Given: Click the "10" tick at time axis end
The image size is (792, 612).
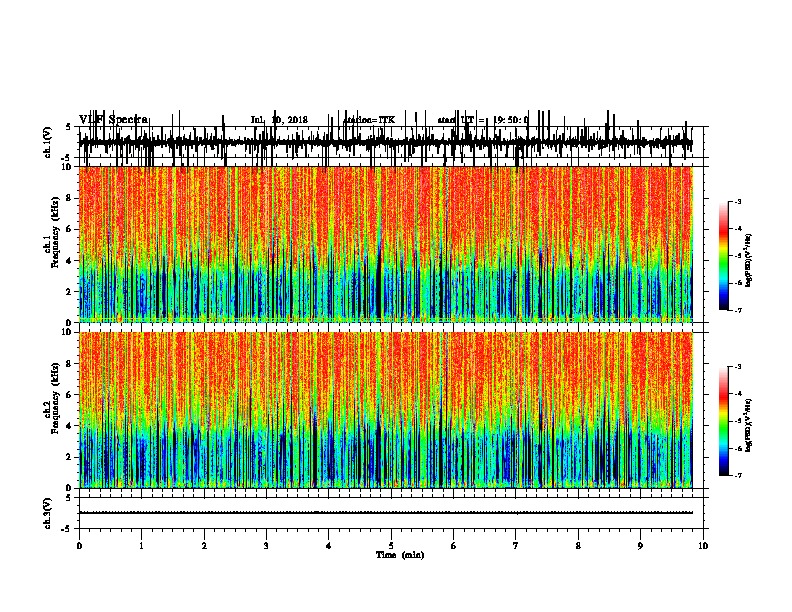Looking at the screenshot, I should tap(703, 546).
